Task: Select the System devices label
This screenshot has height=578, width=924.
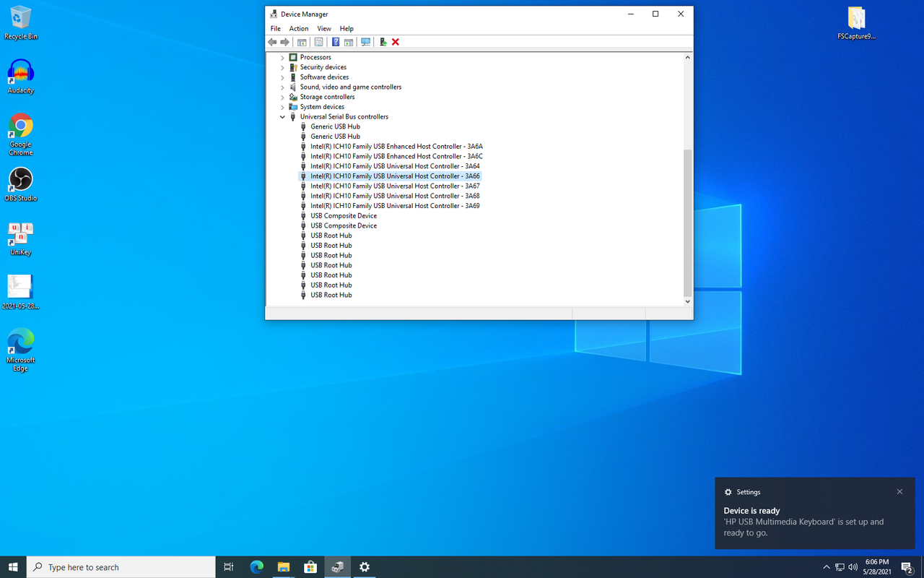Action: point(322,107)
